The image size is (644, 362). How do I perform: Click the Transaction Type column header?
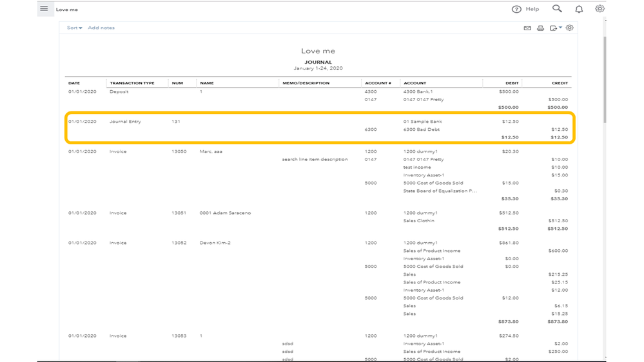pyautogui.click(x=132, y=83)
